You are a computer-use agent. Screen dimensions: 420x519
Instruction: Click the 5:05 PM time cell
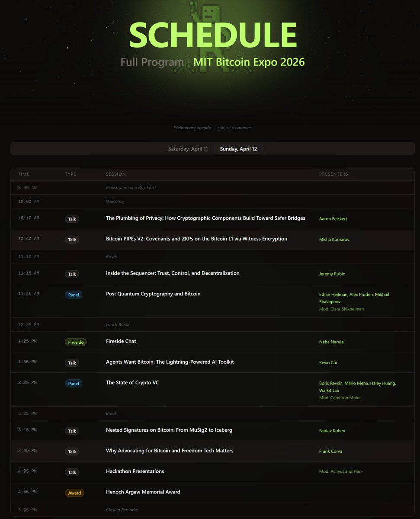pos(27,510)
